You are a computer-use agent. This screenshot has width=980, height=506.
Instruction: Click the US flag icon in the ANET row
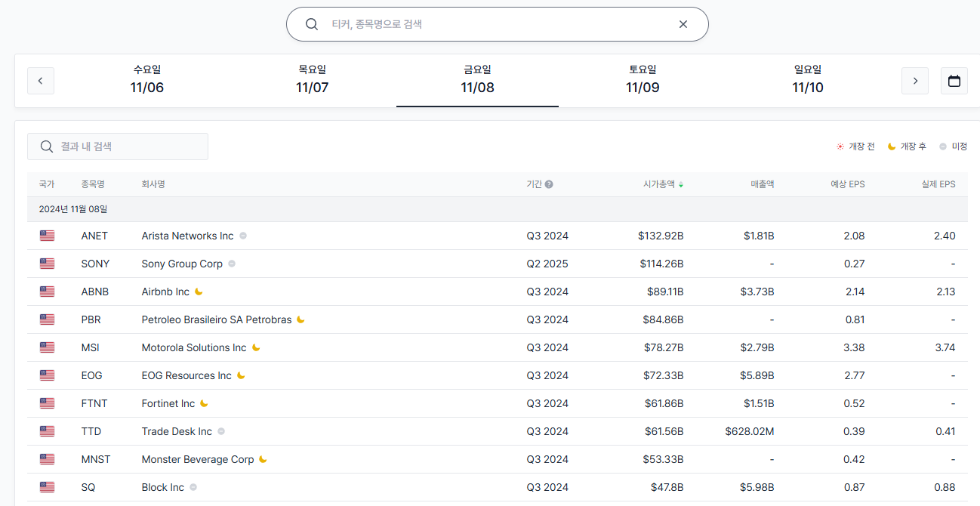(47, 236)
